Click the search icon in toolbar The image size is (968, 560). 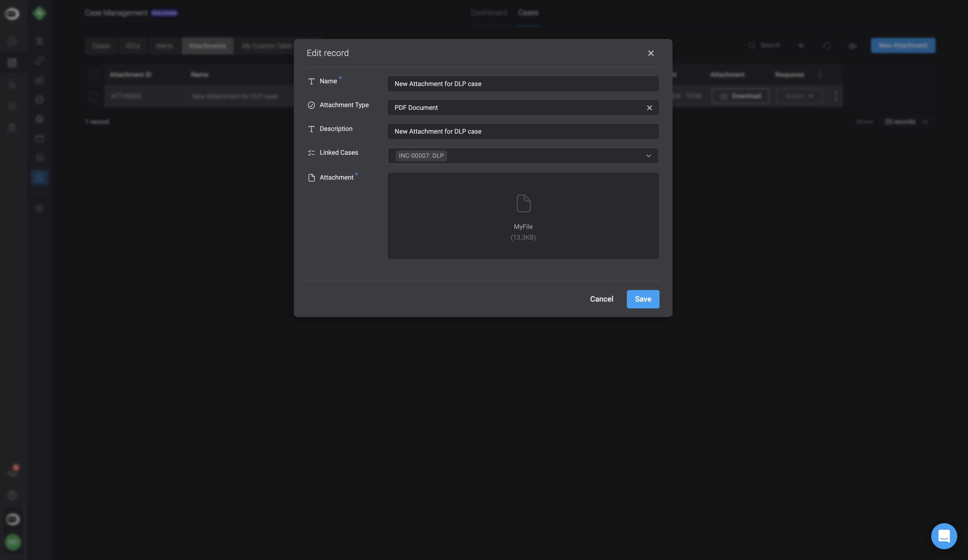[752, 46]
